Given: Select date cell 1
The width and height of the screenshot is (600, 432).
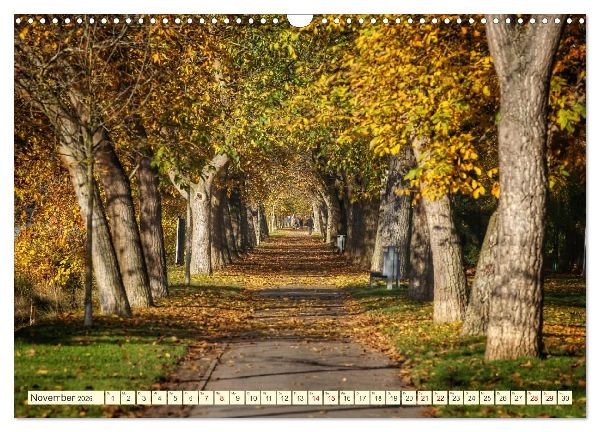Looking at the screenshot, I should click(112, 398).
